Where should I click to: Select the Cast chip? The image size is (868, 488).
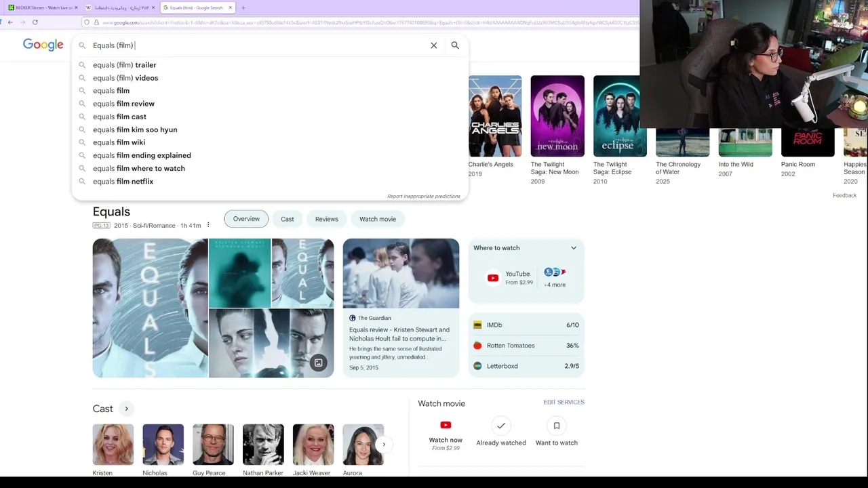coord(288,219)
